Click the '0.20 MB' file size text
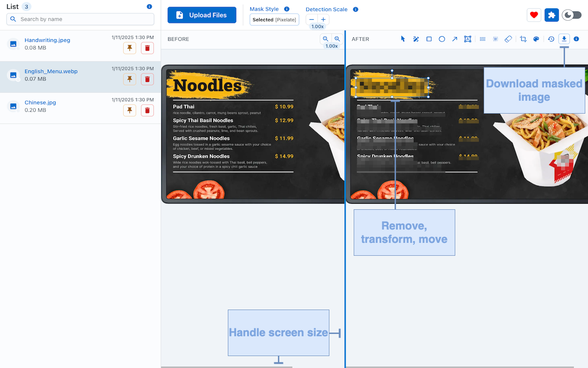Screen dimensions: 588x368 point(35,110)
